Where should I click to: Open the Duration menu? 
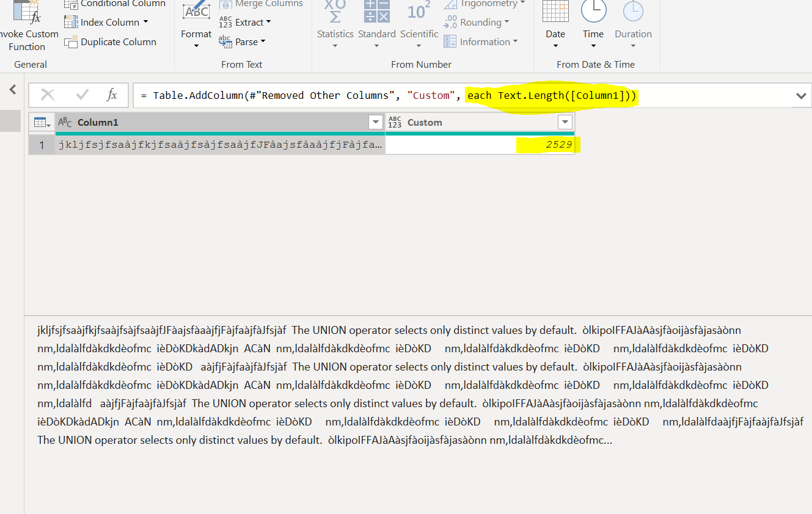coord(633,24)
